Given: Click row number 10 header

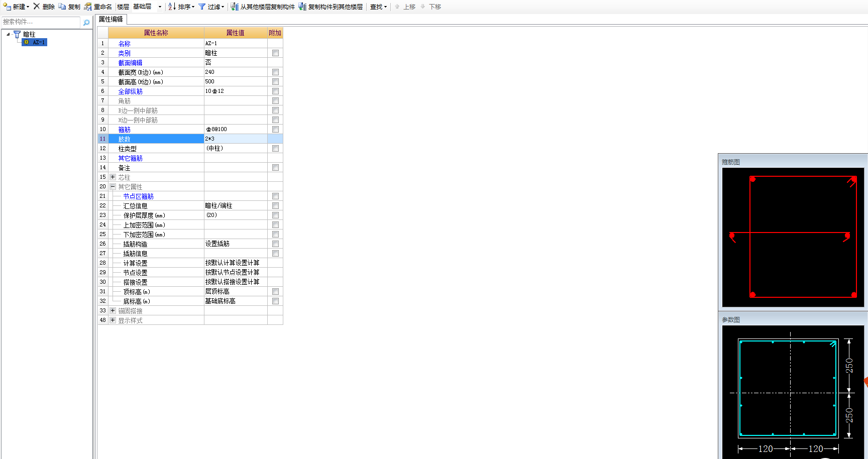Looking at the screenshot, I should pyautogui.click(x=103, y=129).
